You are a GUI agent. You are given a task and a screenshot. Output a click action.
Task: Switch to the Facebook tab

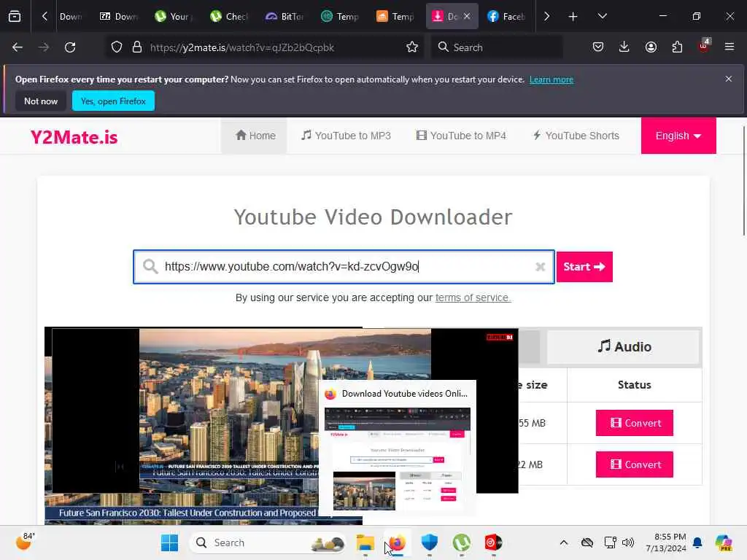(x=506, y=17)
